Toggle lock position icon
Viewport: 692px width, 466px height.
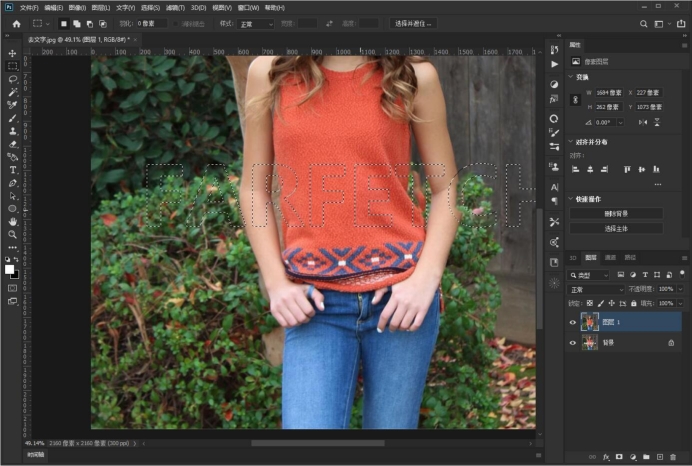pyautogui.click(x=612, y=303)
